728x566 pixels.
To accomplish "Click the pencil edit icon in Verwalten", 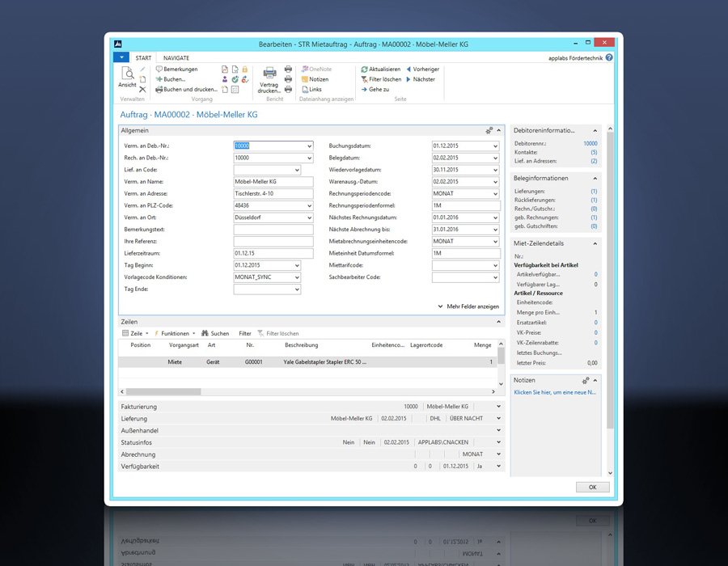I will pos(142,69).
